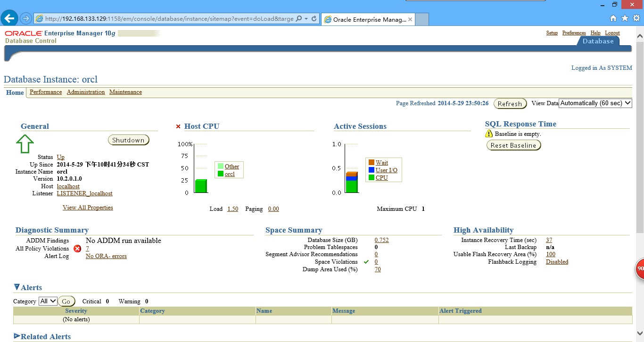Screen dimensions: 644x342
Task: Go back with the browser back arrow
Action: [x=10, y=19]
